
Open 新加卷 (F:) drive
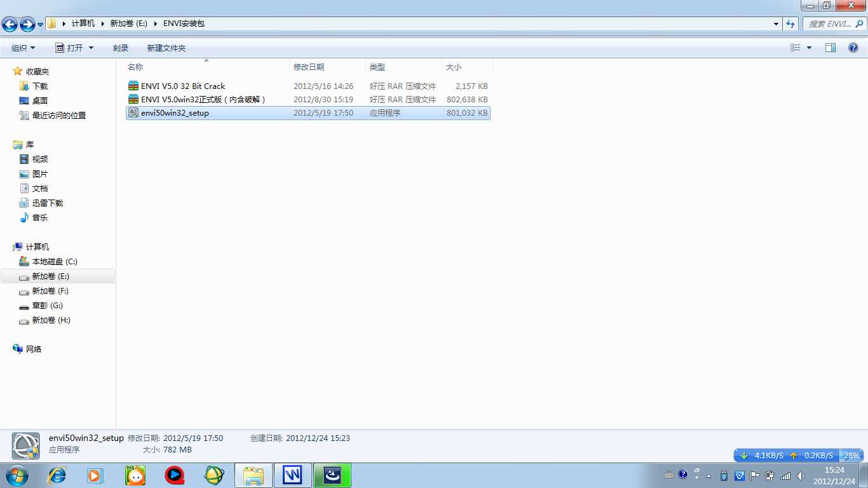[x=50, y=291]
